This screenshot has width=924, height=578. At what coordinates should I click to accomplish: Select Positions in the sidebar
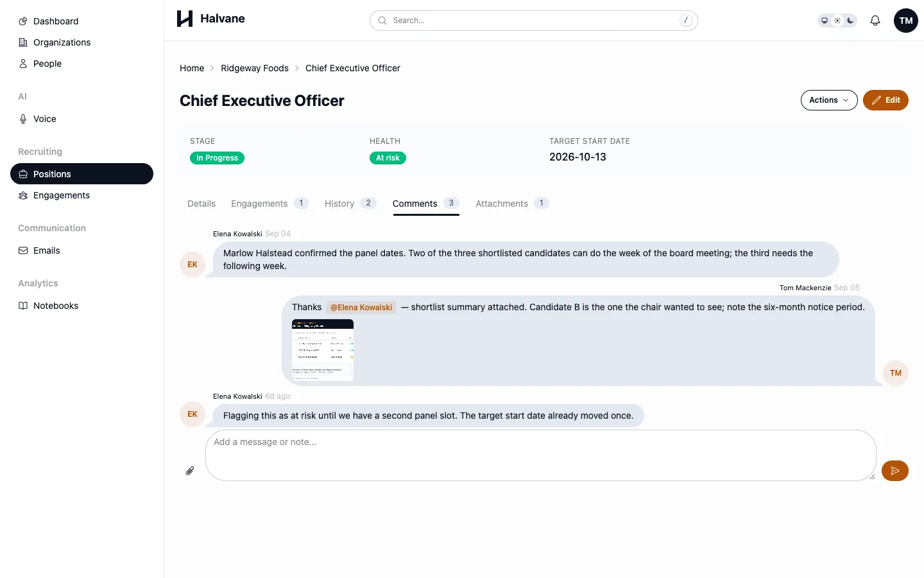click(x=81, y=174)
